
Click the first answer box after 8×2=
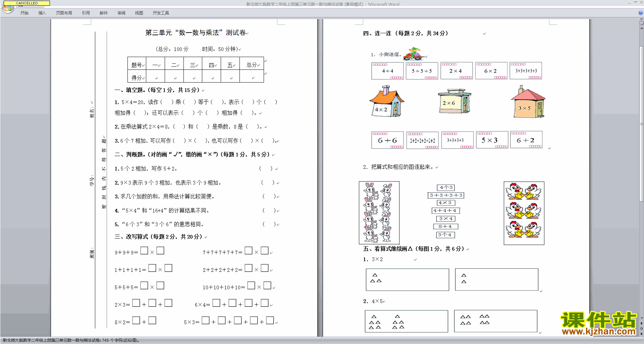(136, 321)
